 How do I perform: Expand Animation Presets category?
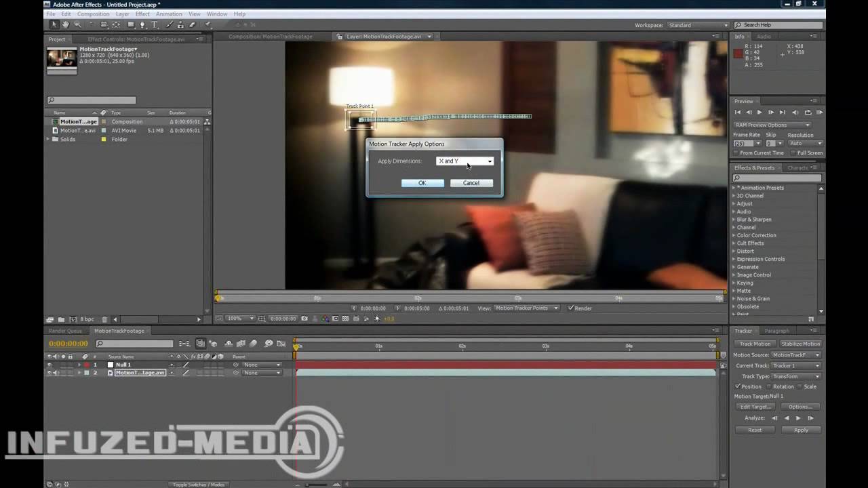click(x=733, y=188)
